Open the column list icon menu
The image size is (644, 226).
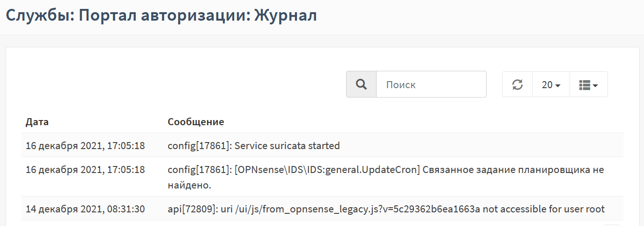pos(588,84)
